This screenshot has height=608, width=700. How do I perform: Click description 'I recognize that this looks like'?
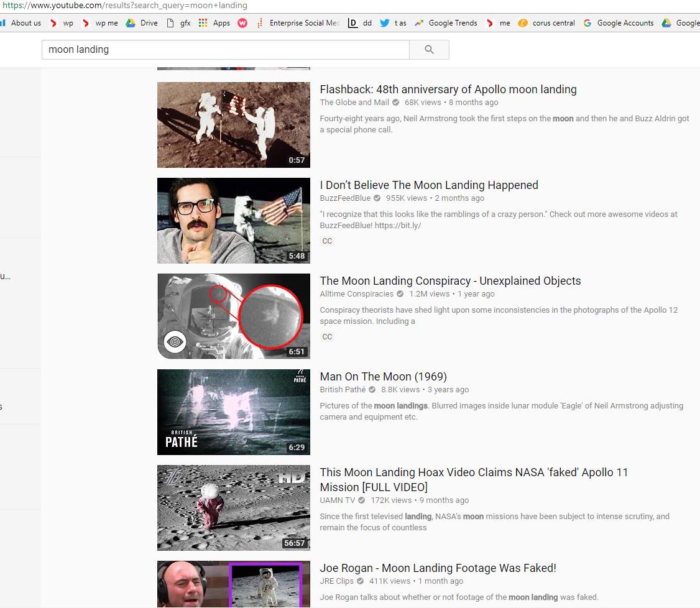click(499, 219)
